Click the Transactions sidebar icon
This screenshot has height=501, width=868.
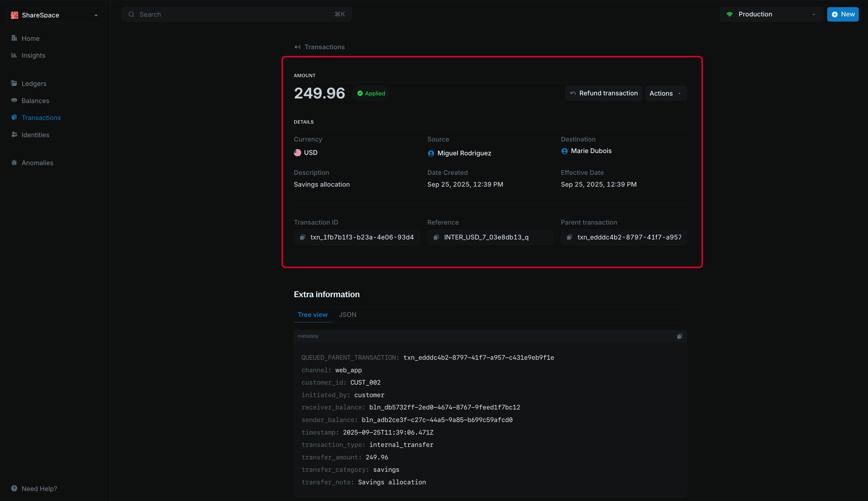tap(14, 117)
